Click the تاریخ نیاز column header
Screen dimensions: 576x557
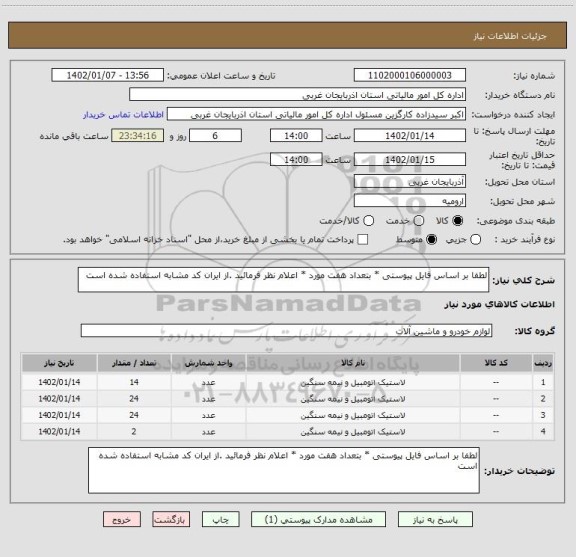pyautogui.click(x=59, y=363)
